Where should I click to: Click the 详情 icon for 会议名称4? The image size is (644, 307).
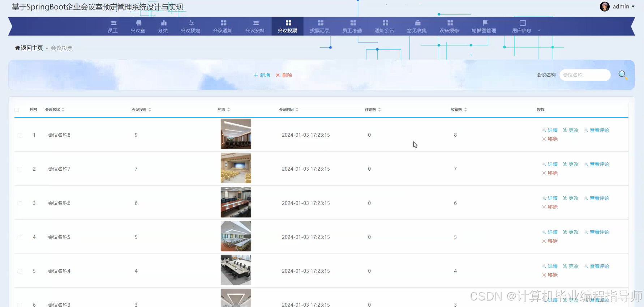tap(544, 266)
